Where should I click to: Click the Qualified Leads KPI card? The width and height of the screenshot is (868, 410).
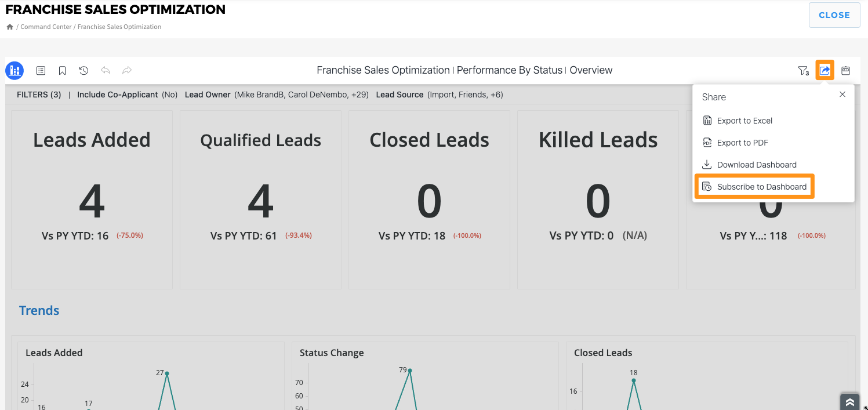[x=260, y=200]
